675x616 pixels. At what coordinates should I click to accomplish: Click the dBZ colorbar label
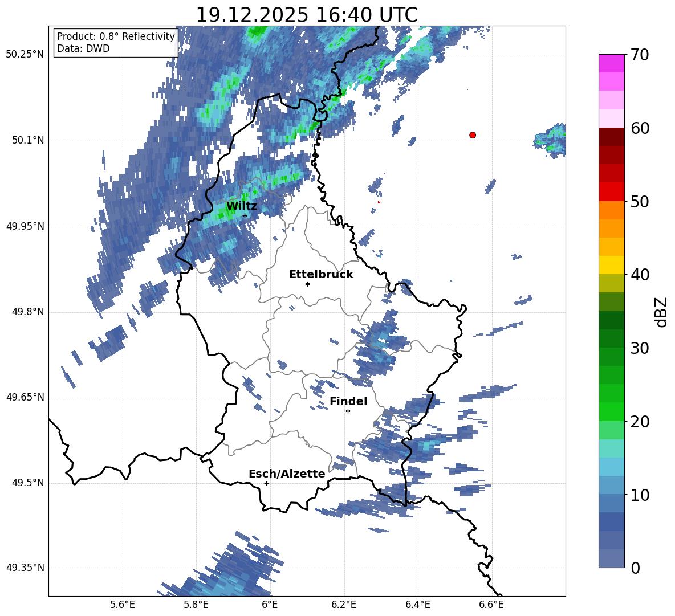click(x=662, y=312)
